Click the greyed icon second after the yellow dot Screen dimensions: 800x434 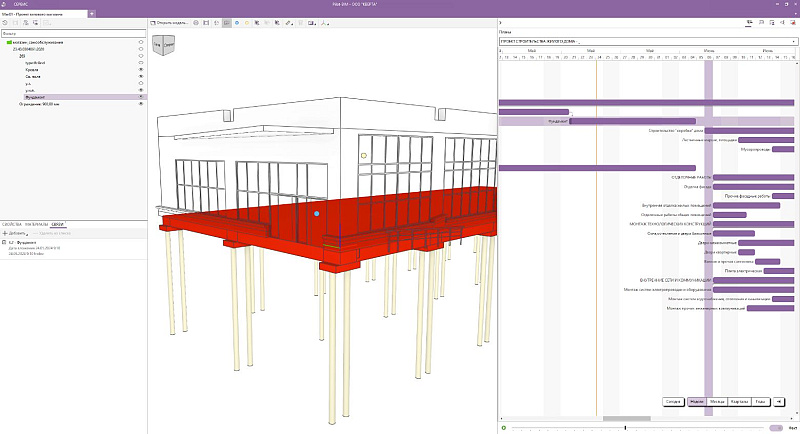[267, 23]
